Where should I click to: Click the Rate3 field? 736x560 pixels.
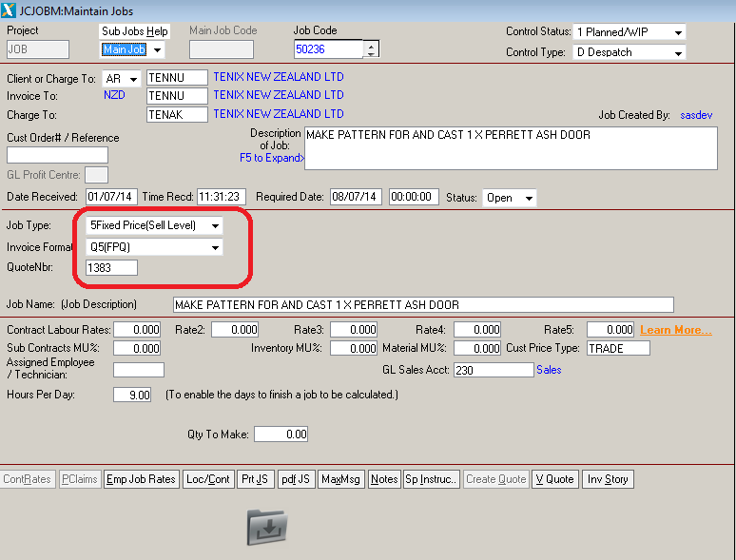354,330
